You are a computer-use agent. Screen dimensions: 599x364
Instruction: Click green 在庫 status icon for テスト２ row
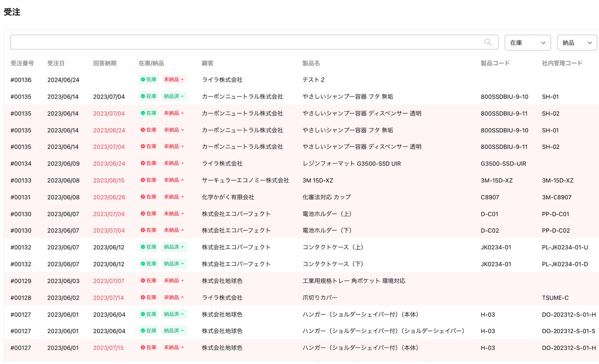pos(143,80)
